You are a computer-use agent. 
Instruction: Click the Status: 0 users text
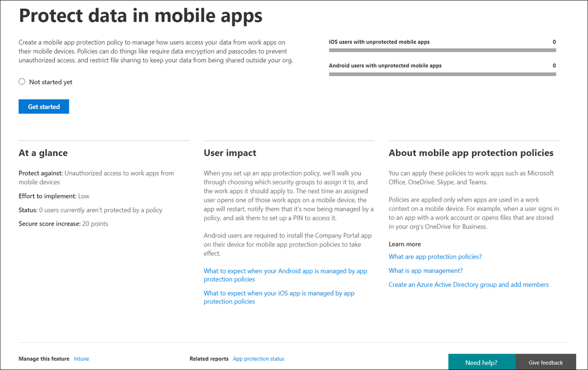(91, 210)
